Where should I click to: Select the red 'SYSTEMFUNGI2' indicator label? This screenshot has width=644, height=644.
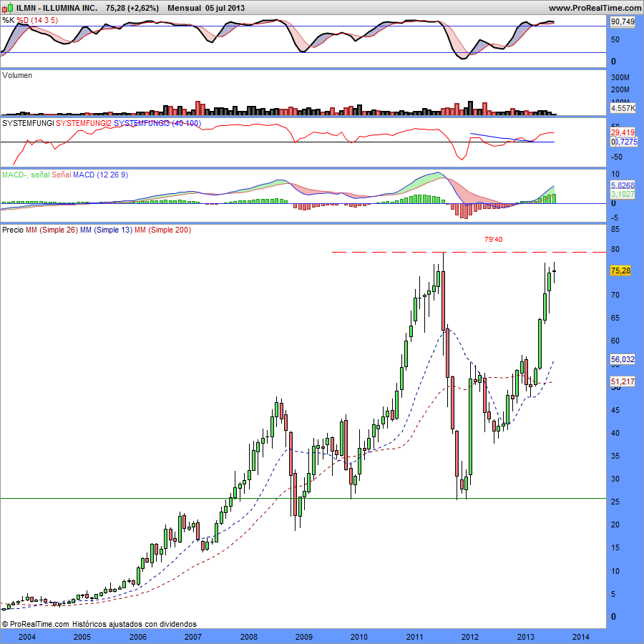pos(84,123)
